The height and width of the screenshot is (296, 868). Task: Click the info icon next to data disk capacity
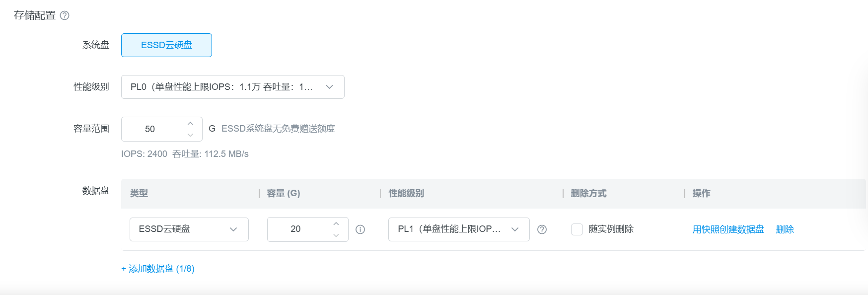[361, 229]
